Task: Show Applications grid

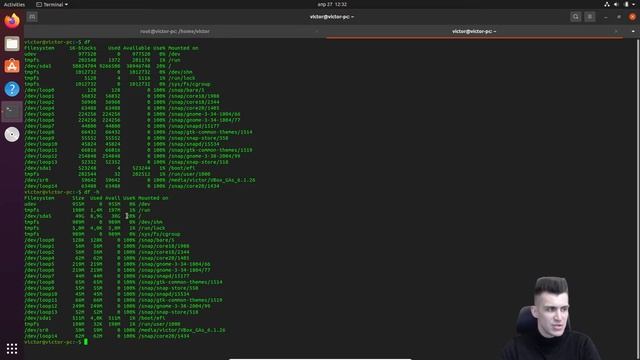Action: click(x=12, y=348)
